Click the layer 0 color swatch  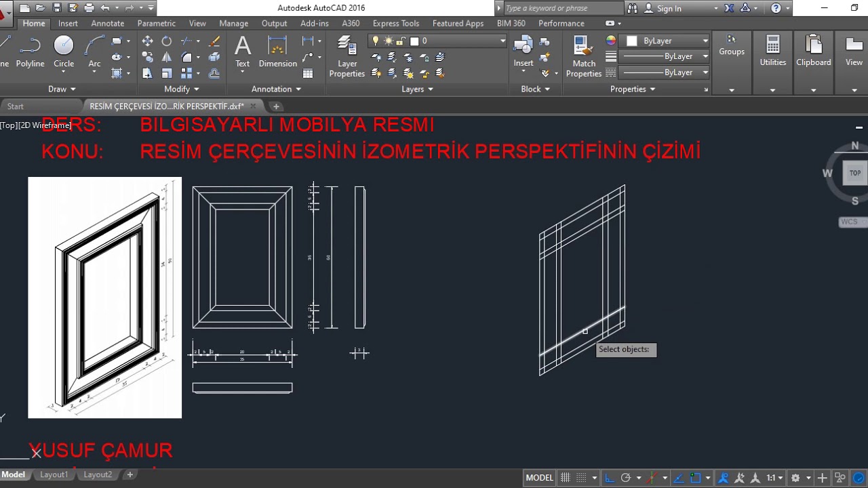[414, 41]
